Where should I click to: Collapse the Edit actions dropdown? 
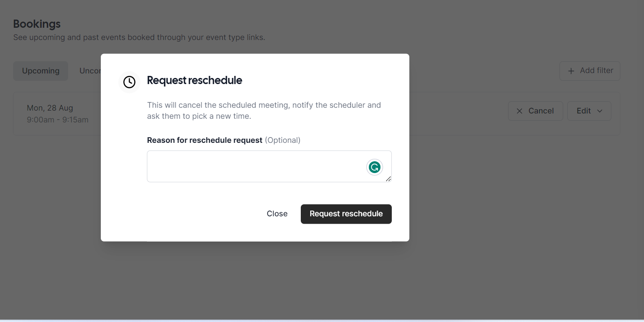tap(589, 111)
